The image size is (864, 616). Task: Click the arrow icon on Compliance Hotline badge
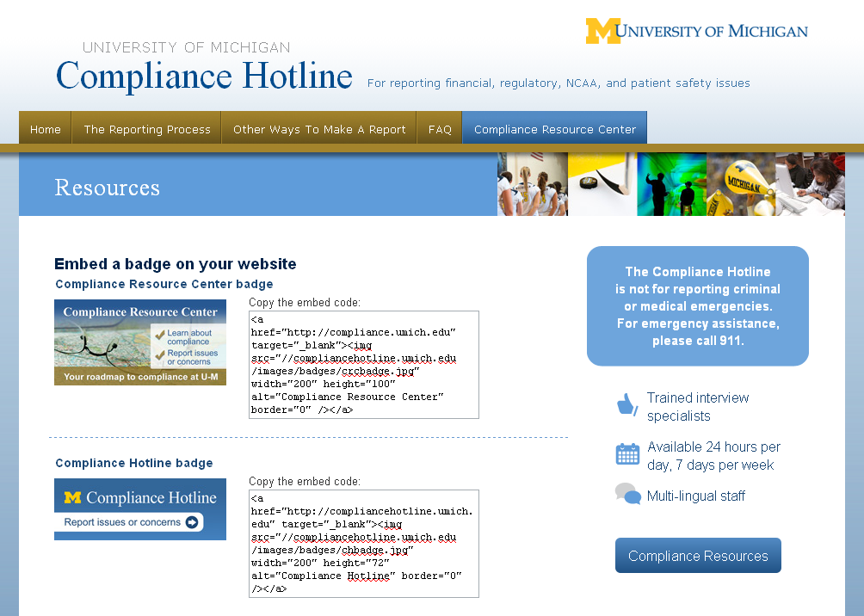192,522
